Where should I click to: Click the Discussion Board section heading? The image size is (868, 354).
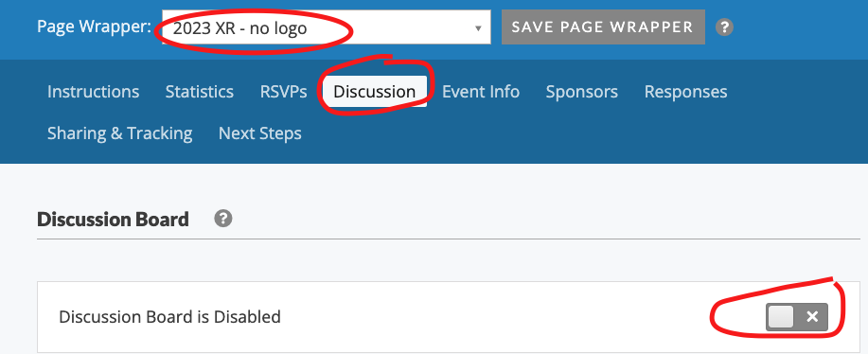tap(113, 220)
